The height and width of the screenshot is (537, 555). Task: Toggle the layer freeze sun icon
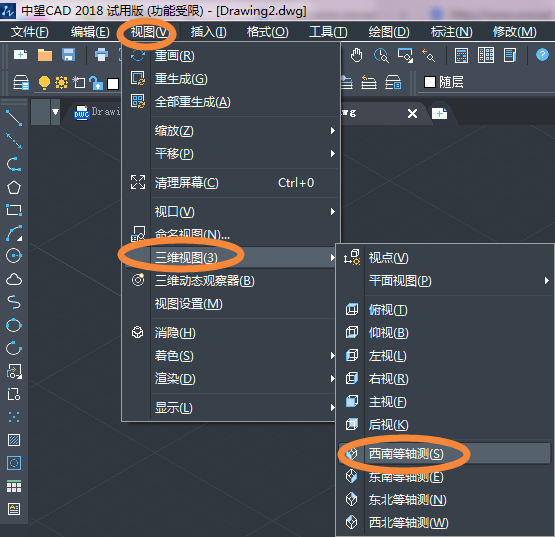(x=61, y=82)
